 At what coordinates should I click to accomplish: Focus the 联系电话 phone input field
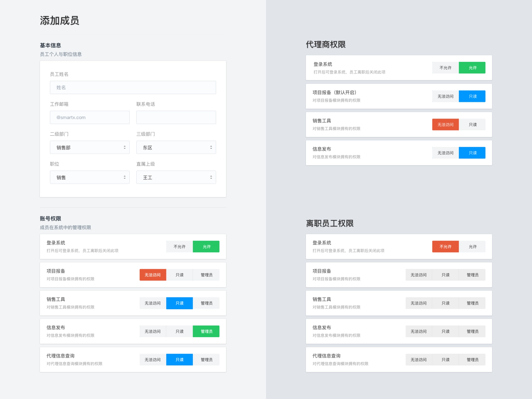tap(176, 117)
